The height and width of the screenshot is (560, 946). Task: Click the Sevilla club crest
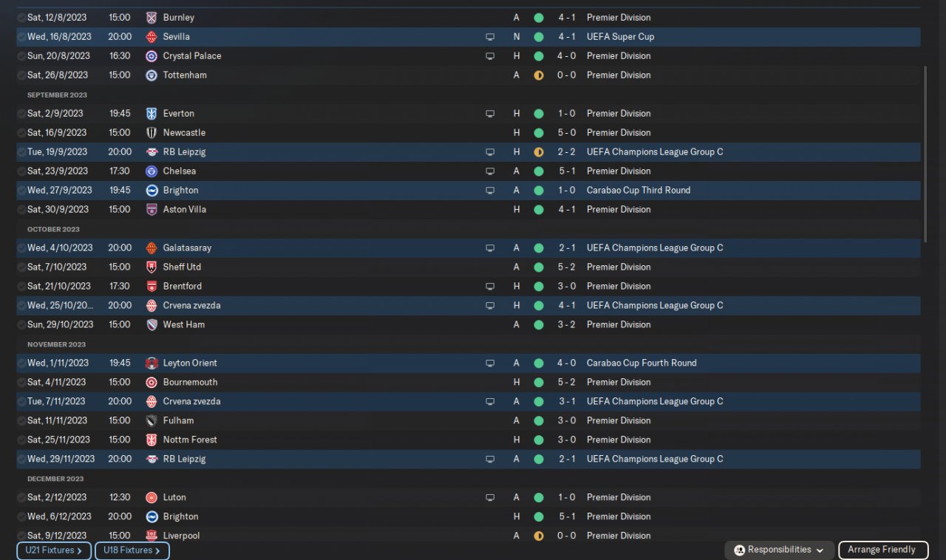pyautogui.click(x=152, y=36)
